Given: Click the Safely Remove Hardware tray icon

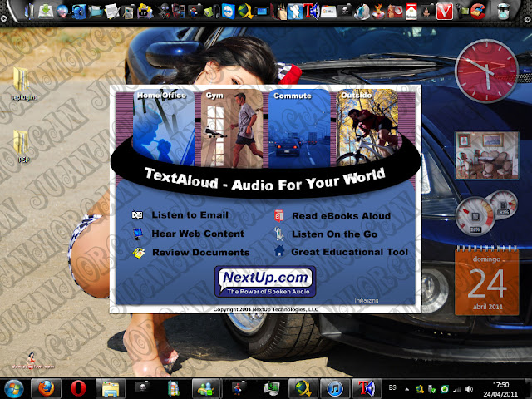Looking at the screenshot, I should click(x=432, y=389).
